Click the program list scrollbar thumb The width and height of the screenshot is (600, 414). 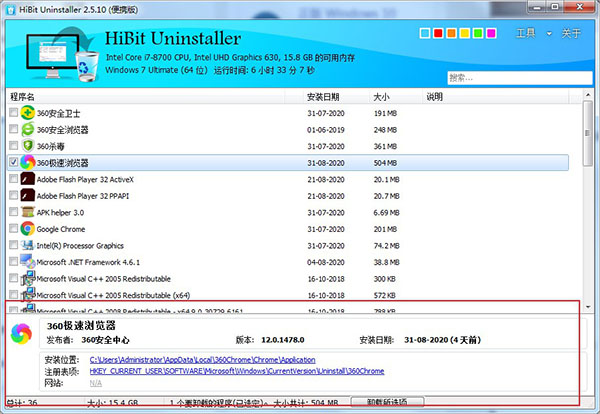coord(587,133)
